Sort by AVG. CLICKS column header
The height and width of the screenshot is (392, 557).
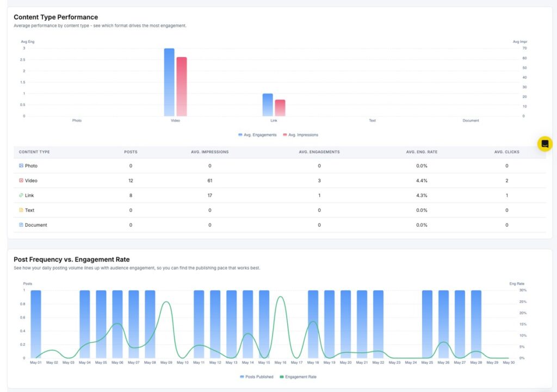(506, 152)
